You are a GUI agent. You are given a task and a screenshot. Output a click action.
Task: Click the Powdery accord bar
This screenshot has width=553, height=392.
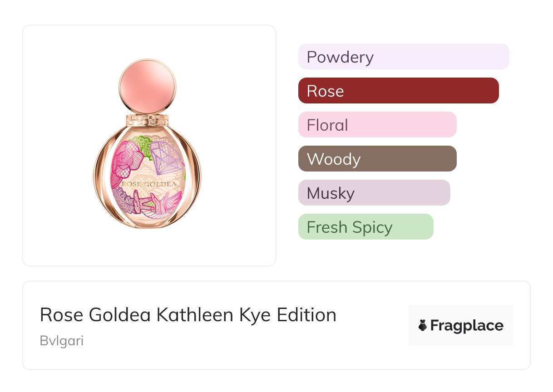403,57
